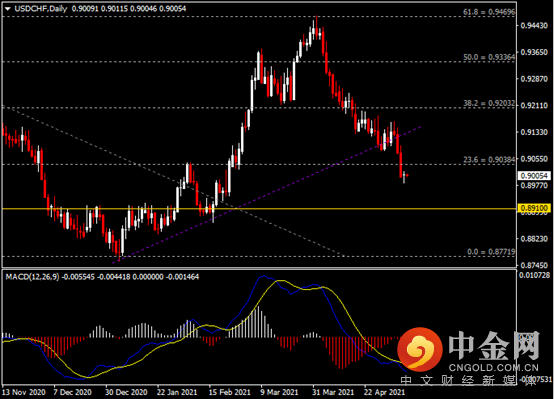The width and height of the screenshot is (554, 399).
Task: Click the 0.94430 price scale tick
Action: [534, 25]
